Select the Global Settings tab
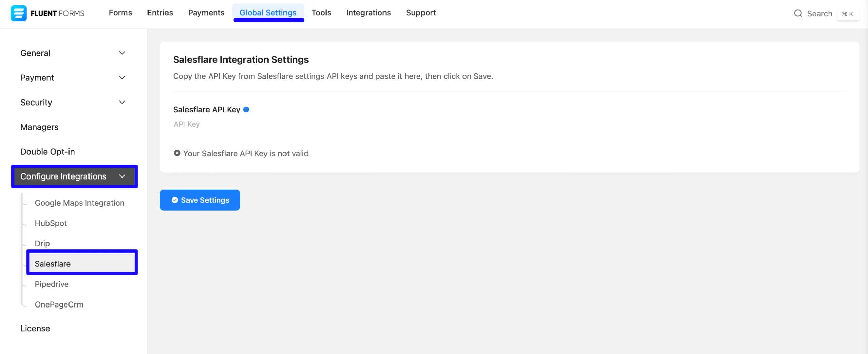 tap(268, 13)
